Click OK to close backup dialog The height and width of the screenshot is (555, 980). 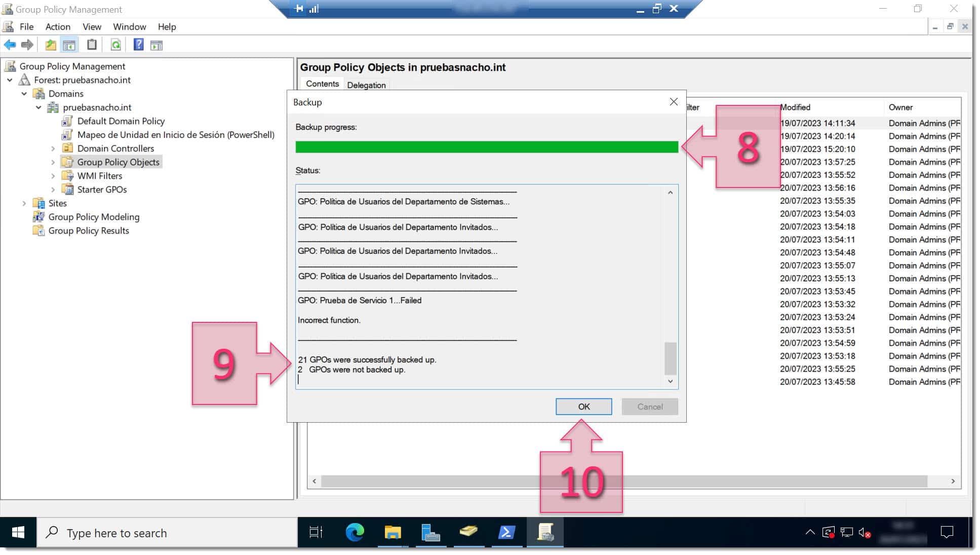(583, 406)
